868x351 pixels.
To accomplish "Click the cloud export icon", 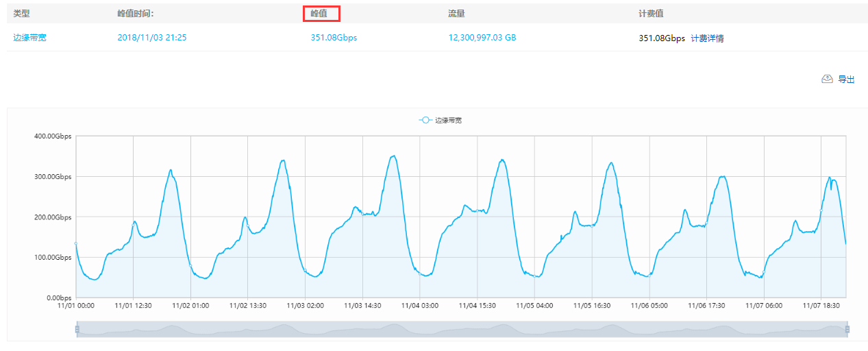I will (827, 80).
